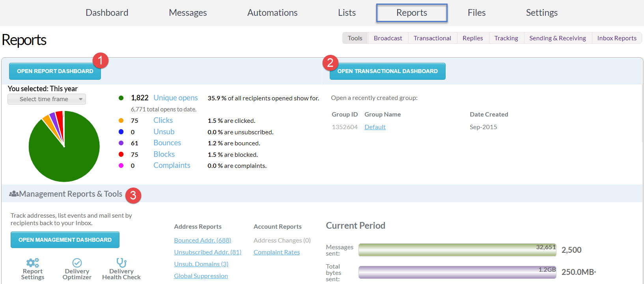This screenshot has height=284, width=644.
Task: Open the Default group link
Action: [375, 127]
